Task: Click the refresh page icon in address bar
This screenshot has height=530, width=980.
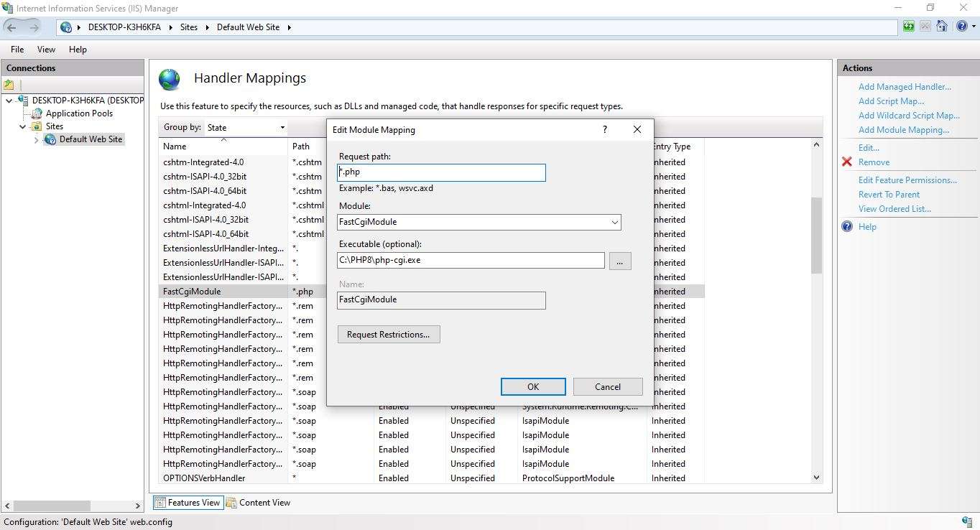Action: click(909, 27)
